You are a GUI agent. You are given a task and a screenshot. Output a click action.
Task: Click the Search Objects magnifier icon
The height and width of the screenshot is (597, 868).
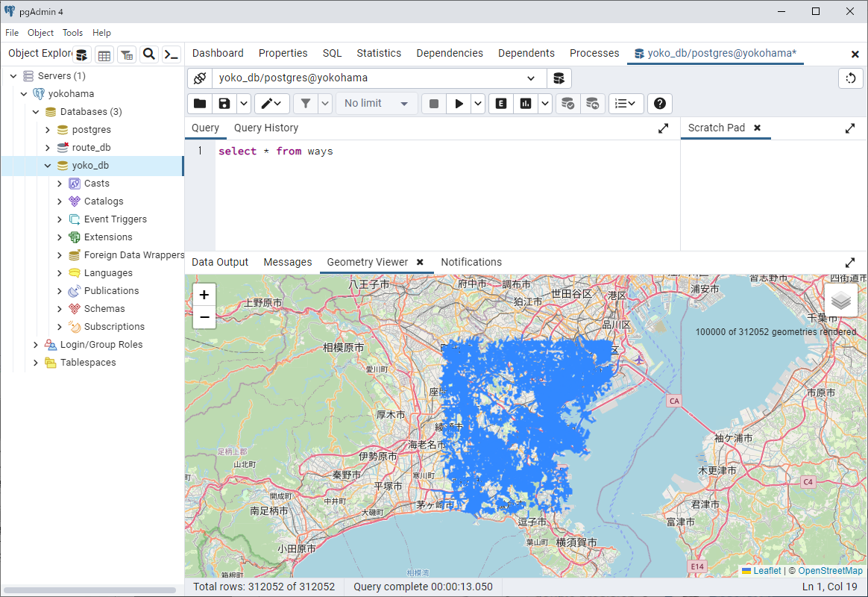[x=149, y=54]
